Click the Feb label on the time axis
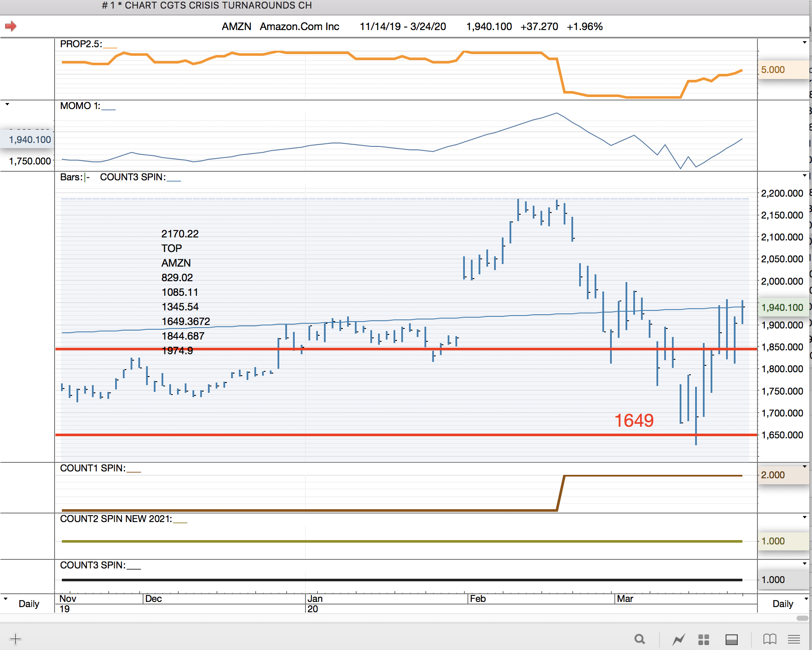The image size is (812, 650). click(478, 599)
